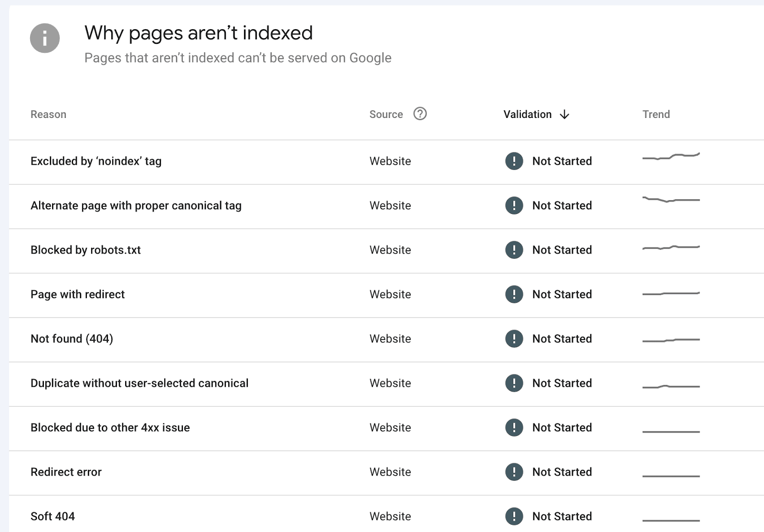
Task: Open sorting options on the Trend column
Action: point(656,114)
